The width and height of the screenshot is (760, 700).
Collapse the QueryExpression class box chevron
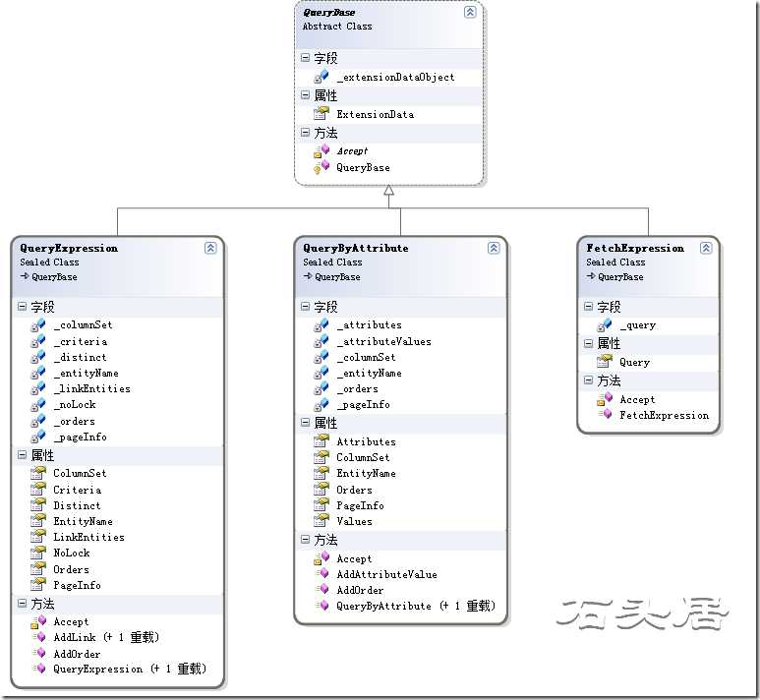[210, 248]
